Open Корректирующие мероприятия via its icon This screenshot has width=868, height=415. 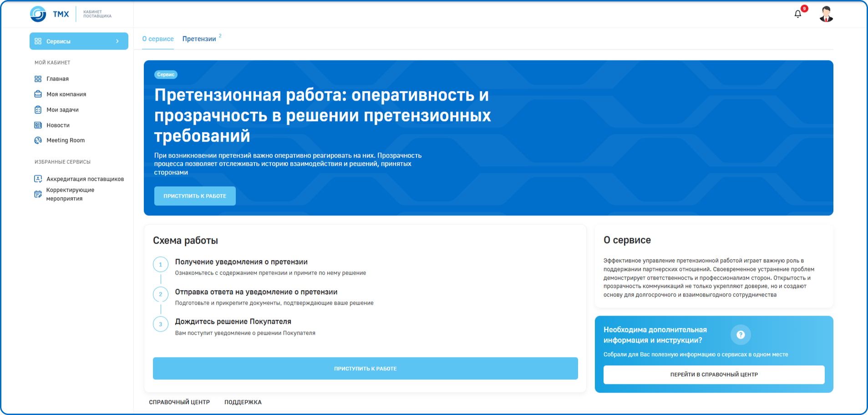(38, 194)
